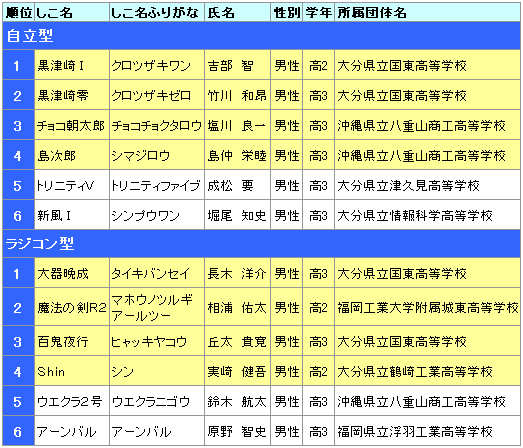Click the furigana シンプウワン

tap(145, 216)
